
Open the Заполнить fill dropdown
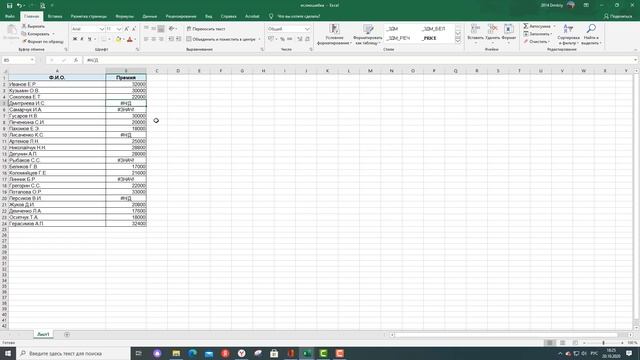[x=538, y=34]
